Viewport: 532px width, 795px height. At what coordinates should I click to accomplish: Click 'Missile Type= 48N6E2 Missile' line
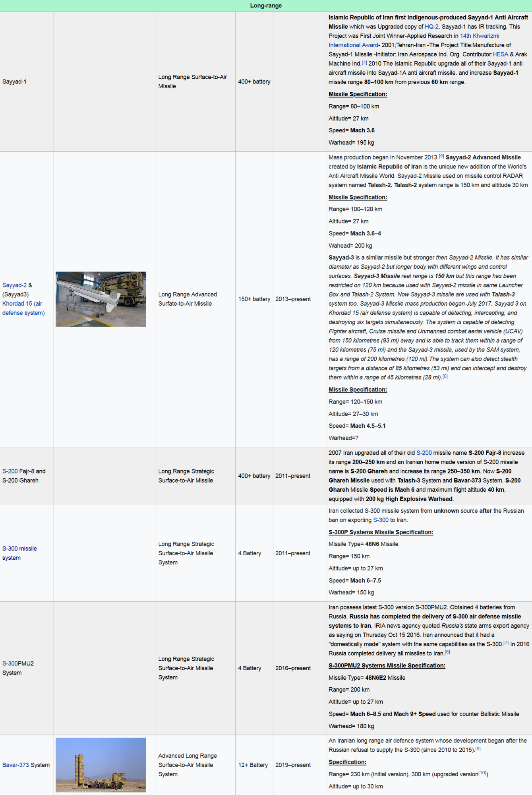tap(367, 678)
